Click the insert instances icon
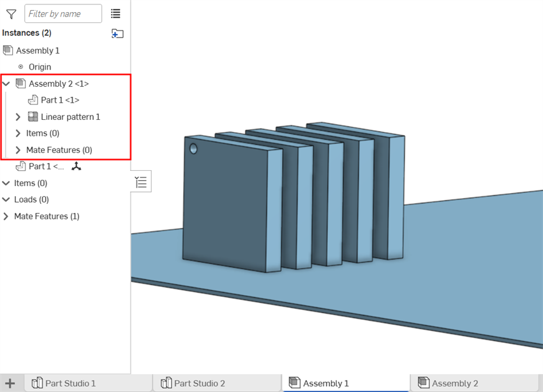 [117, 33]
